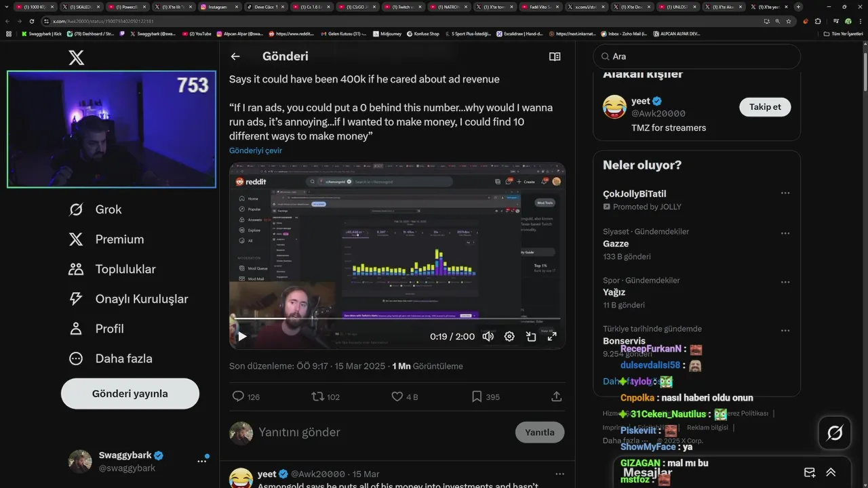Open yeet's profile from İlgili kişiler
This screenshot has width=868, height=488.
640,101
